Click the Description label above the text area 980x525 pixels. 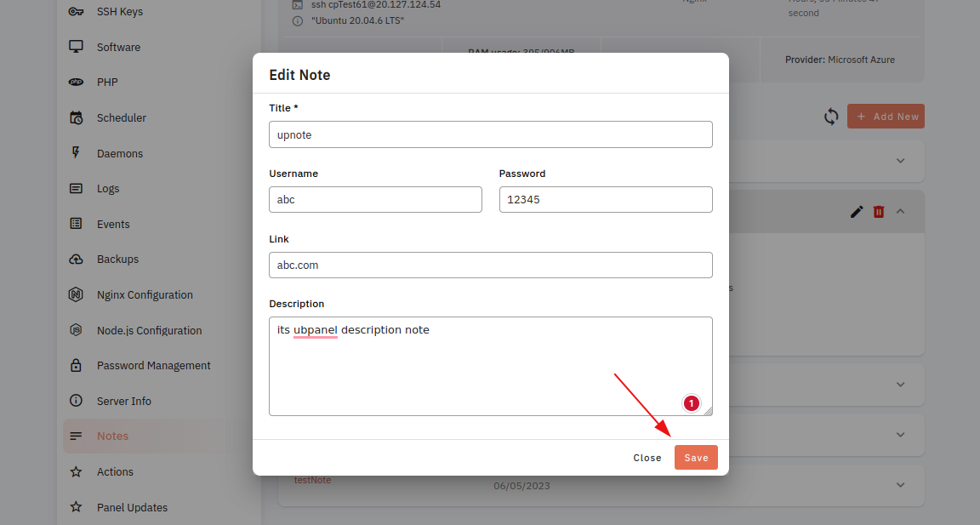(x=297, y=304)
